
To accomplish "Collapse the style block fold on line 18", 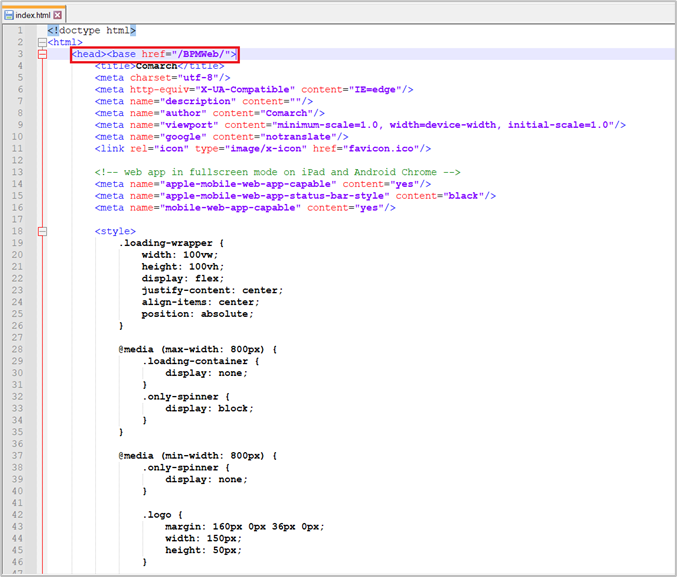I will coord(41,231).
